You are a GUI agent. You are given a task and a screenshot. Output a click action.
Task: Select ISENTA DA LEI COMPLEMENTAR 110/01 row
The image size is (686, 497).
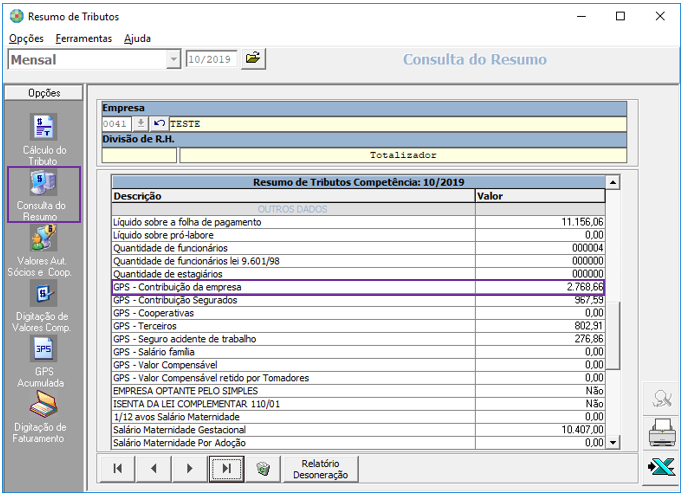pos(358,404)
